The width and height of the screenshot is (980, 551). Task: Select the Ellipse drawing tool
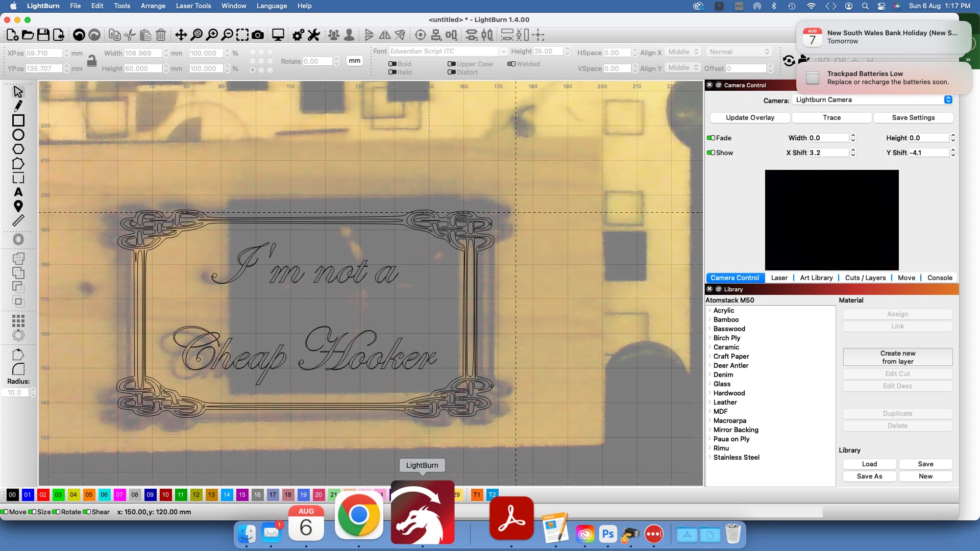click(19, 135)
